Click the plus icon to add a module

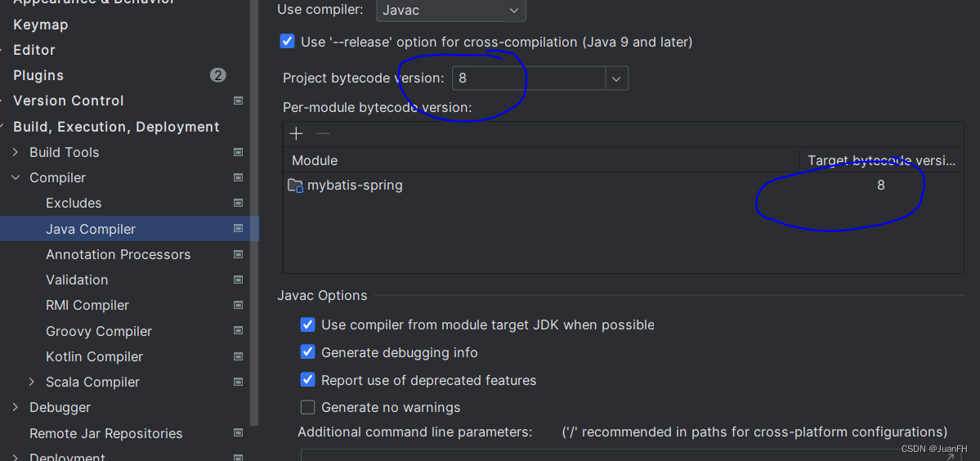pos(296,134)
